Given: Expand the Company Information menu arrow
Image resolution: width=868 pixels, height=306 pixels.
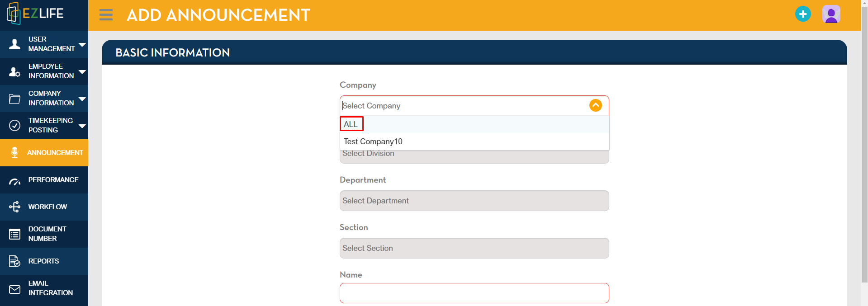Looking at the screenshot, I should click(82, 99).
